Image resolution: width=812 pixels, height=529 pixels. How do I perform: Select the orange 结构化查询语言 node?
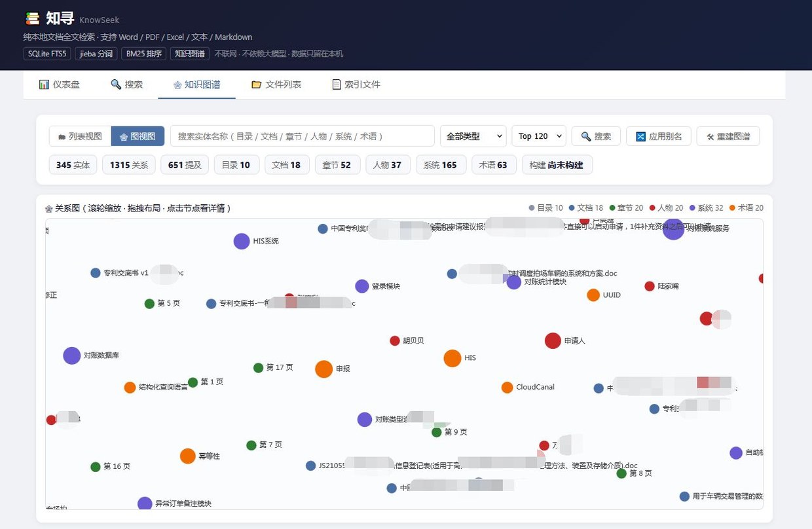tap(130, 388)
